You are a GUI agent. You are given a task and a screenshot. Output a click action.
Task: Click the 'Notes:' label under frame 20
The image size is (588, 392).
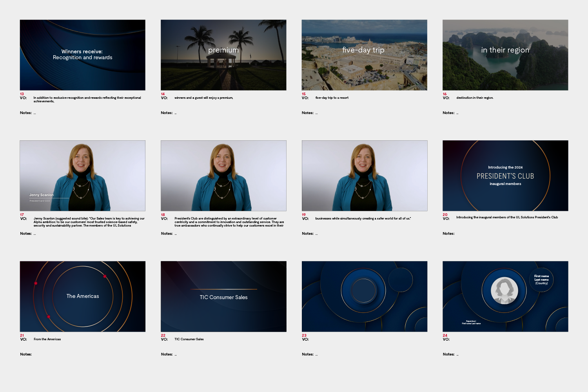click(x=448, y=234)
